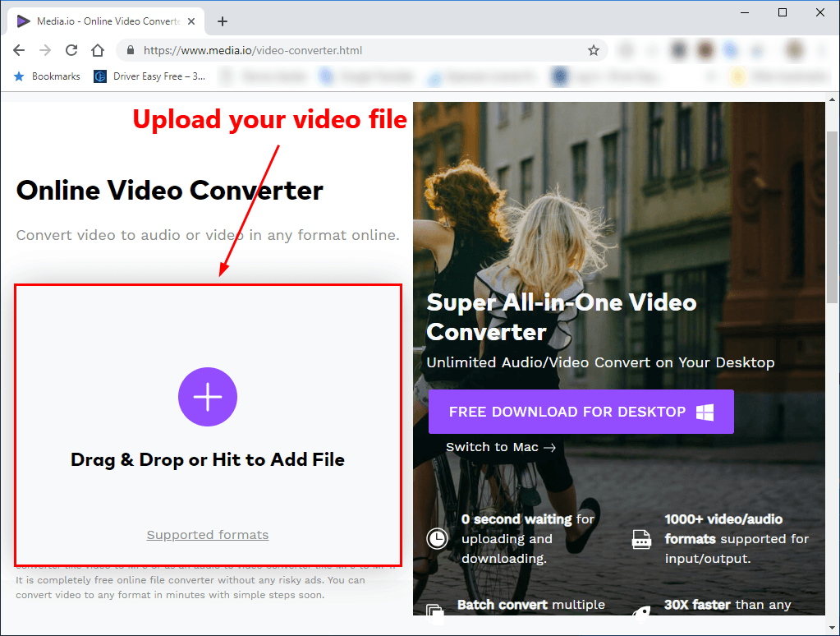Minimize the browser window
Viewport: 840px width, 636px height.
[745, 12]
